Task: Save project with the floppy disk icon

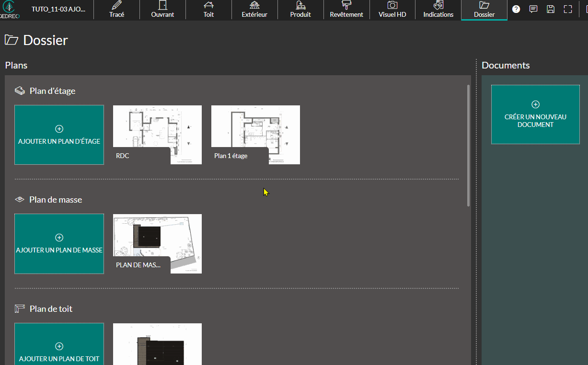Action: pos(551,9)
